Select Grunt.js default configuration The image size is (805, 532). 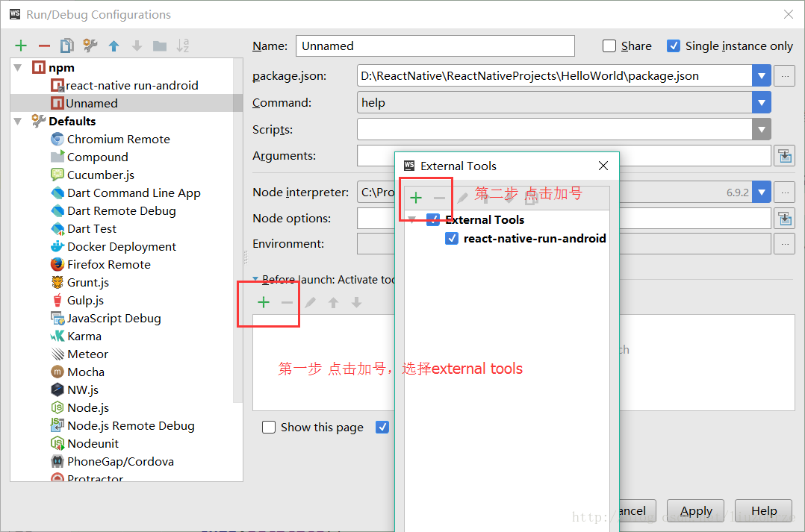pyautogui.click(x=80, y=283)
